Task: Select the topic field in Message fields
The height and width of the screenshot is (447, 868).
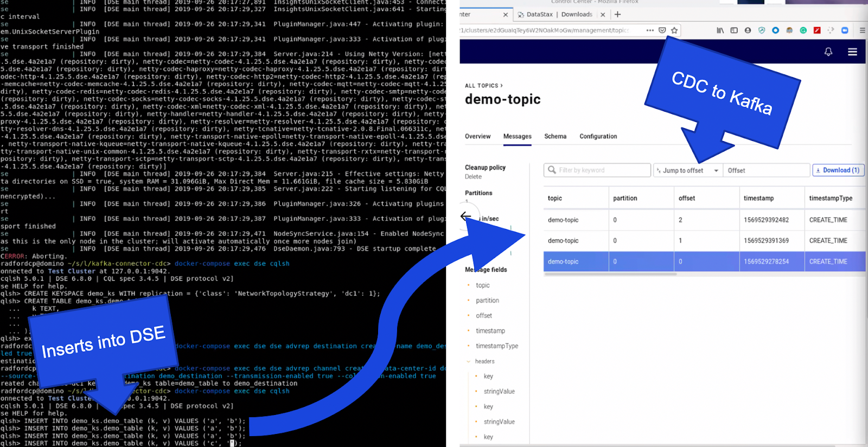Action: pyautogui.click(x=482, y=285)
